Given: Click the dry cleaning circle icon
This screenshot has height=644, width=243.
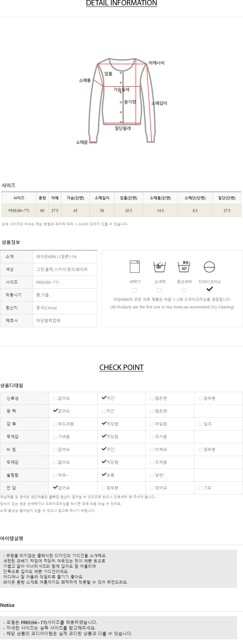Looking at the screenshot, I should (x=209, y=267).
